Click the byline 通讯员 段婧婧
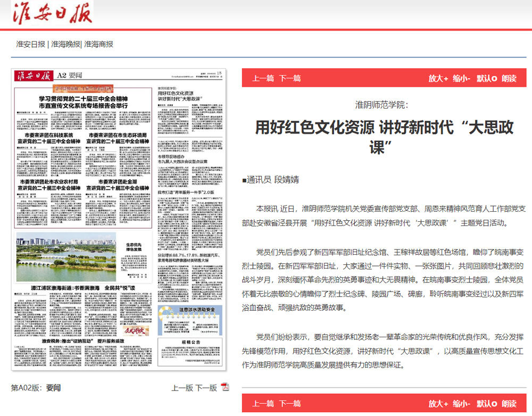The width and height of the screenshot is (532, 416). tap(271, 180)
